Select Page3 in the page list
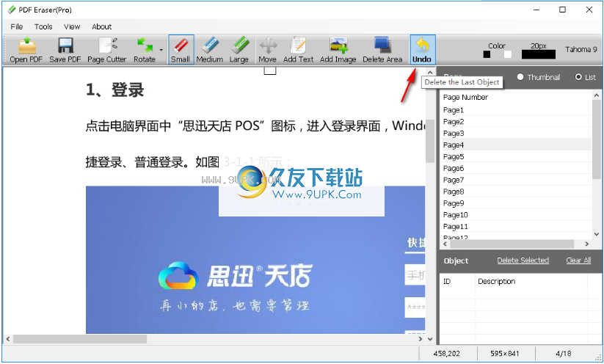 point(515,134)
